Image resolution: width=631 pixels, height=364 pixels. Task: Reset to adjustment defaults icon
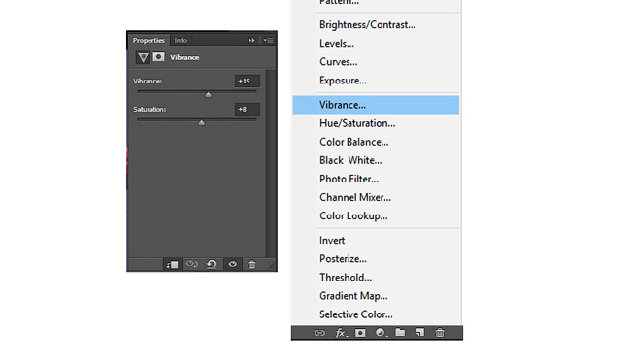(x=212, y=264)
